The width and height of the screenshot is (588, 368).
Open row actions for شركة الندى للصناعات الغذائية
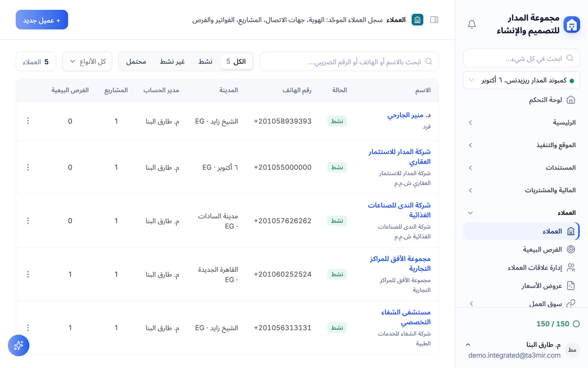28,221
